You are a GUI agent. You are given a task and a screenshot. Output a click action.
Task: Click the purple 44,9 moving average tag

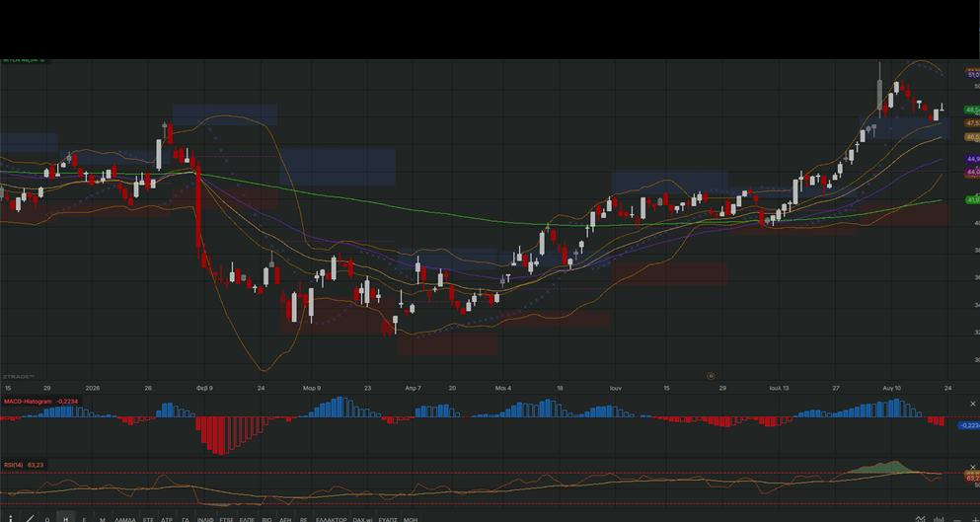click(x=972, y=160)
